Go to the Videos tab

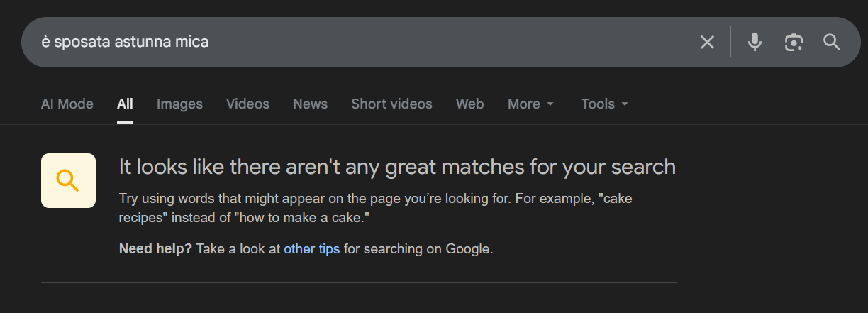[247, 104]
